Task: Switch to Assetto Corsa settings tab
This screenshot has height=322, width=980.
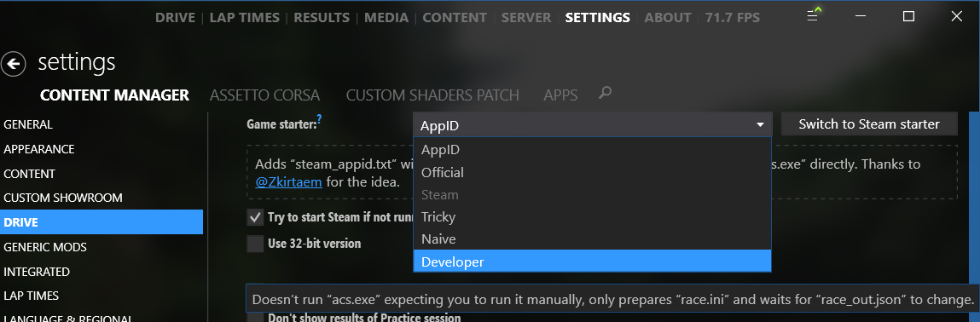Action: 265,95
